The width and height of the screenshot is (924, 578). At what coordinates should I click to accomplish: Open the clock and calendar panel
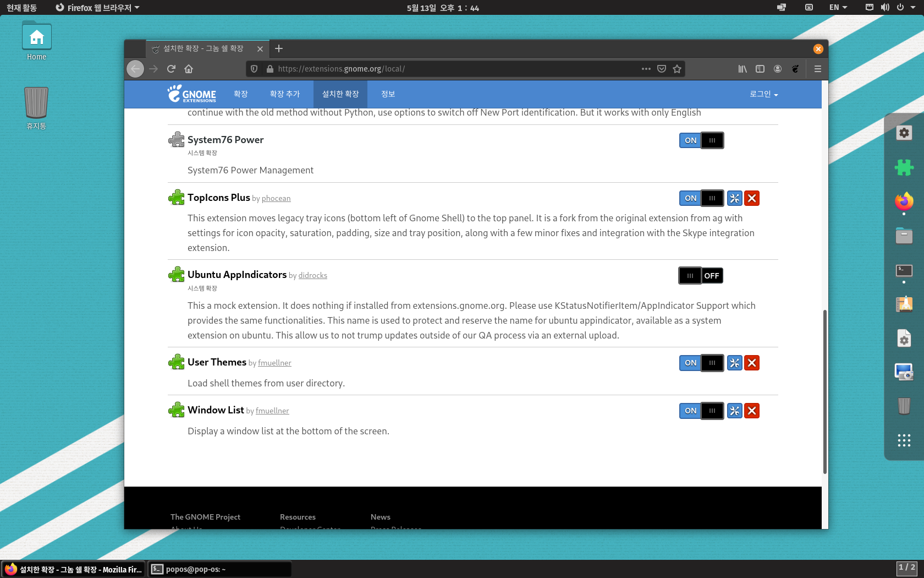click(443, 8)
